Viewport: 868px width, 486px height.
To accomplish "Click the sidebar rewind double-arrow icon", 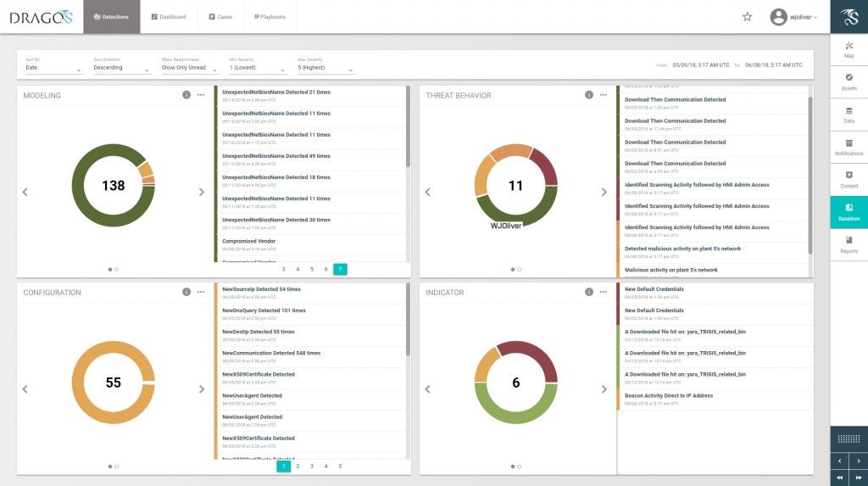I will point(840,478).
